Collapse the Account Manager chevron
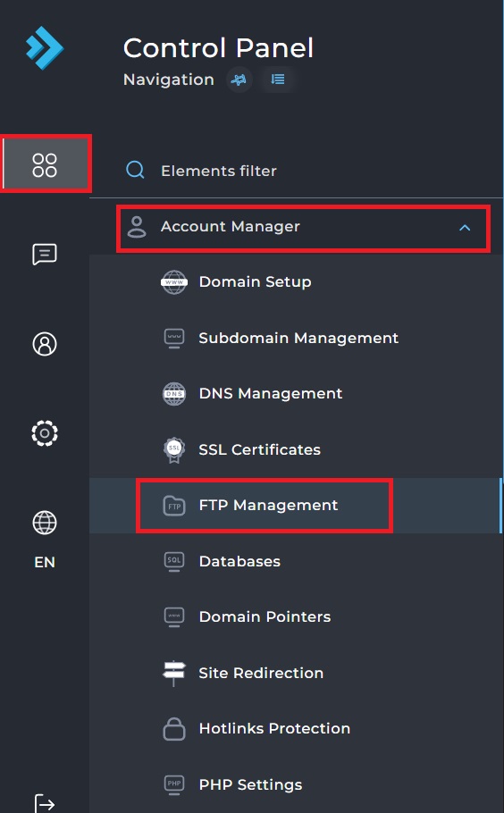Viewport: 504px width, 813px height. point(465,228)
